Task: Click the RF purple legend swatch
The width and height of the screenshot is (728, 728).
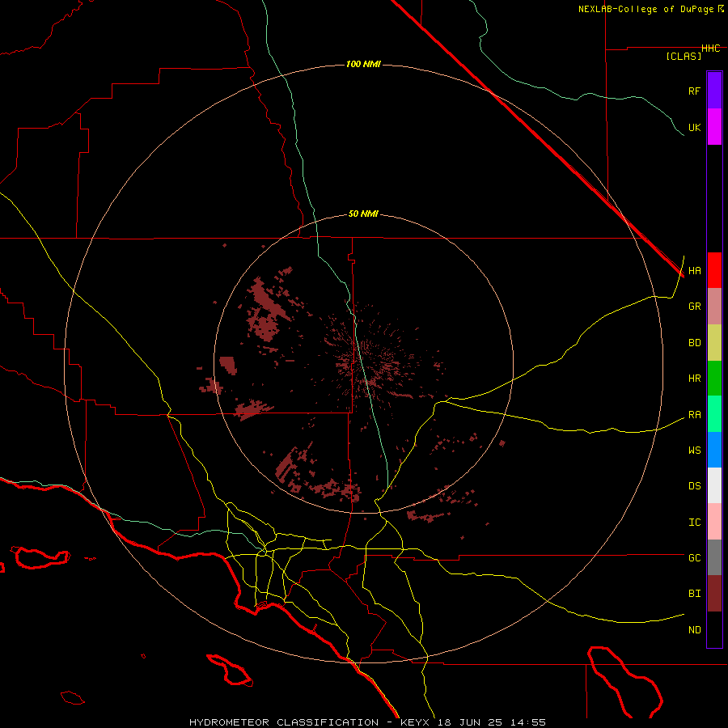Action: point(714,91)
